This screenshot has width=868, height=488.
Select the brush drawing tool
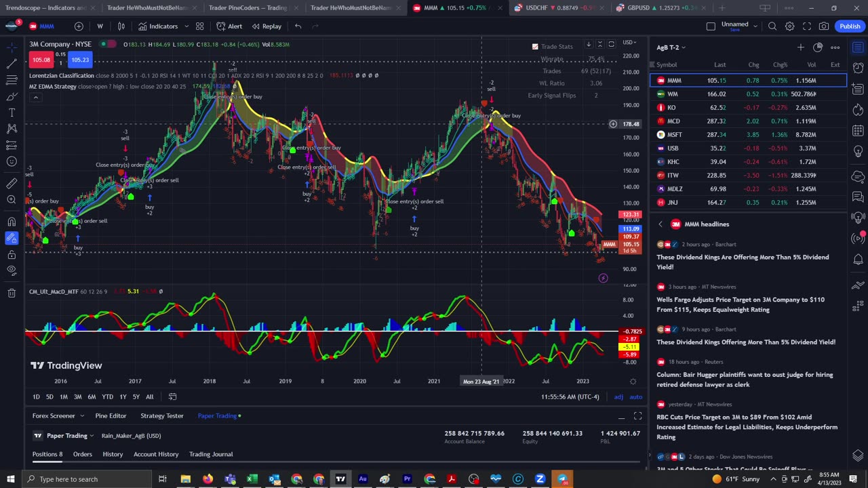coord(12,96)
